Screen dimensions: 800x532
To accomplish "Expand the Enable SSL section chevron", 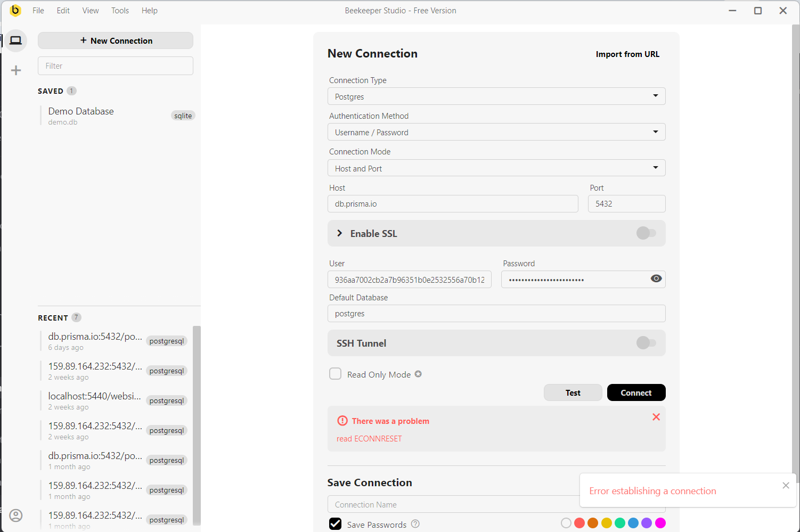I will [339, 233].
